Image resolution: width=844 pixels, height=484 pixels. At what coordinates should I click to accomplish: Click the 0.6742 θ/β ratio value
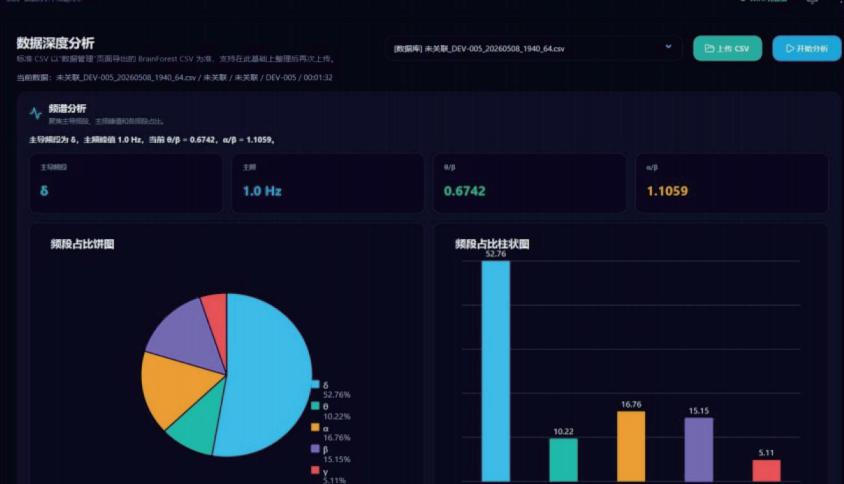click(465, 191)
